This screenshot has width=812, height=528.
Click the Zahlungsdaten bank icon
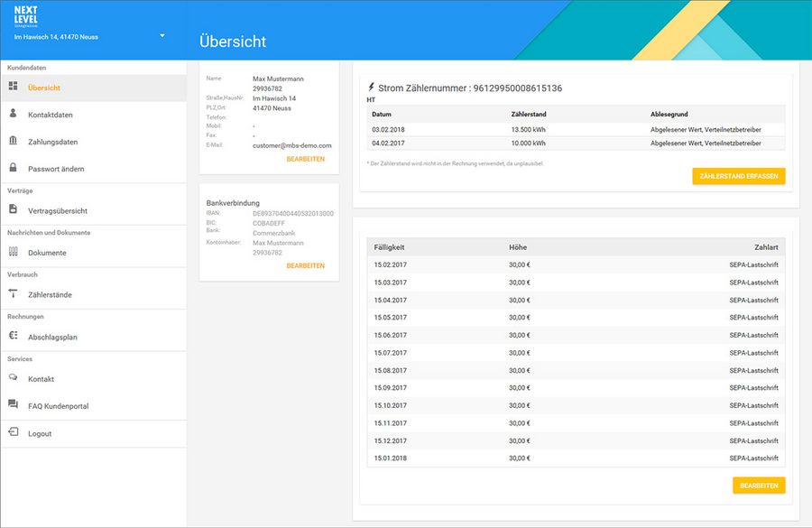pos(14,141)
